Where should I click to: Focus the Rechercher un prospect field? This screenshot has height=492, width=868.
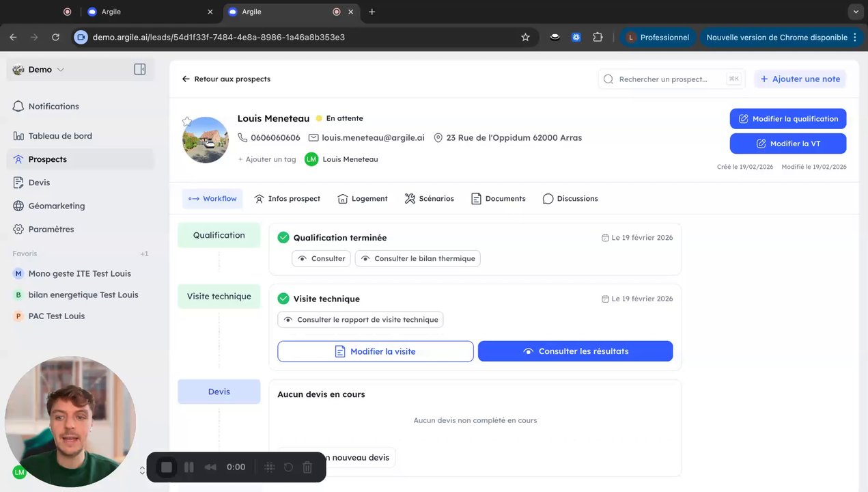point(672,79)
